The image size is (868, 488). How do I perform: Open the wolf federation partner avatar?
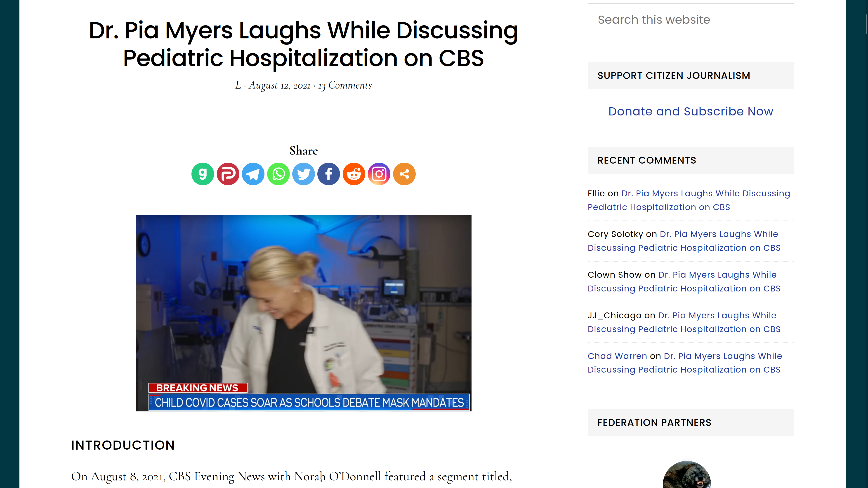tap(687, 474)
